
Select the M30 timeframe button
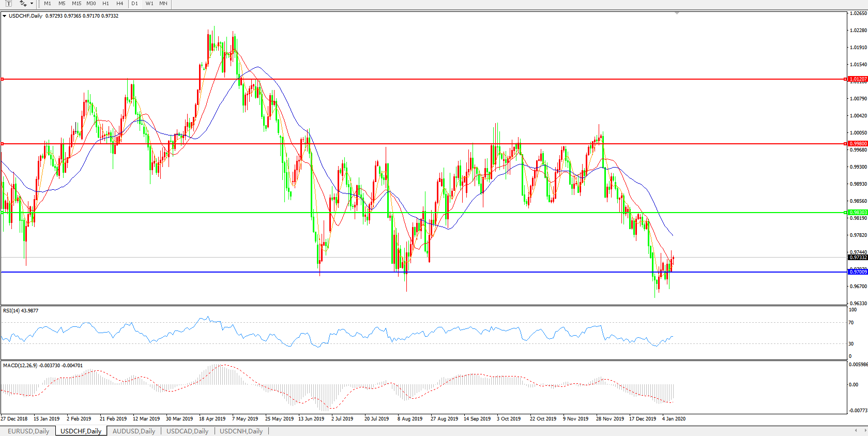(92, 4)
